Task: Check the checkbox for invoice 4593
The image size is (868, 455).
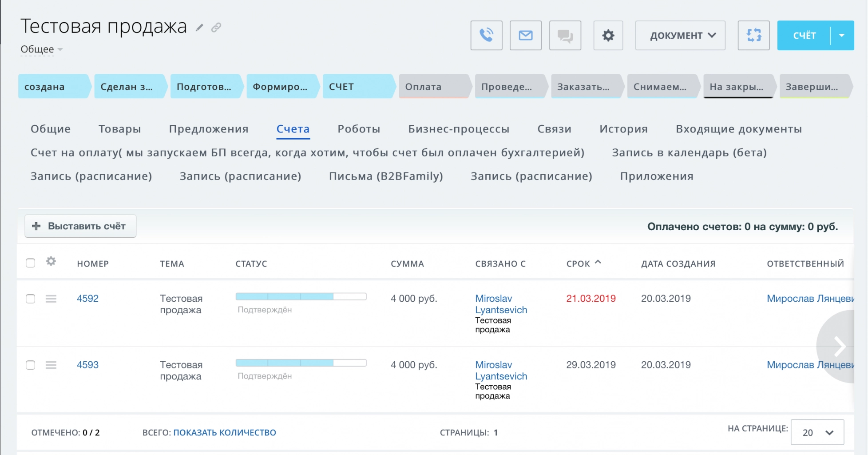Action: click(30, 365)
